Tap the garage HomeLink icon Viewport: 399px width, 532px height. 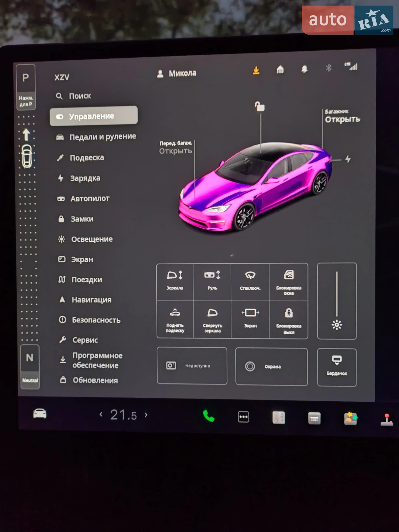pyautogui.click(x=280, y=69)
